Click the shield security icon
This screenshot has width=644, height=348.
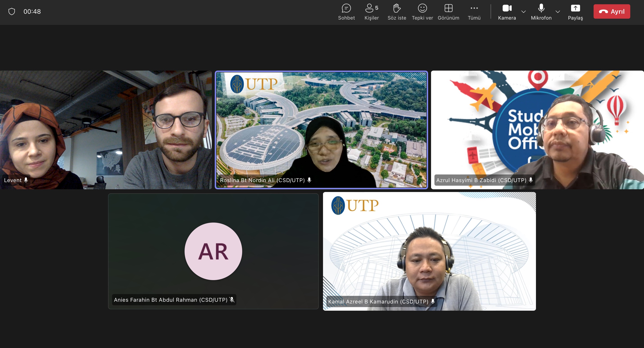12,11
